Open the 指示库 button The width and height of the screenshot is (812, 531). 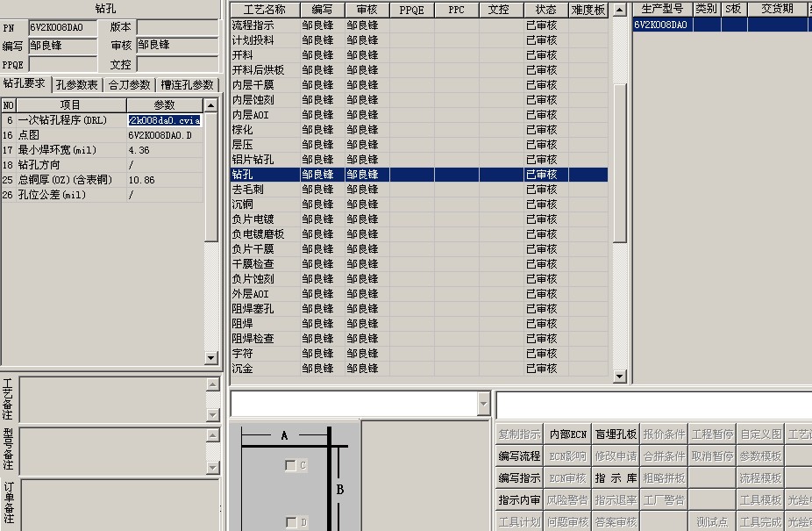[616, 477]
